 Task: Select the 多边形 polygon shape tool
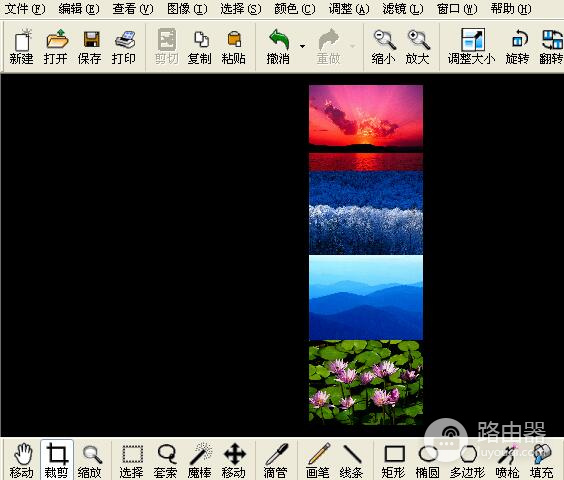tap(468, 460)
